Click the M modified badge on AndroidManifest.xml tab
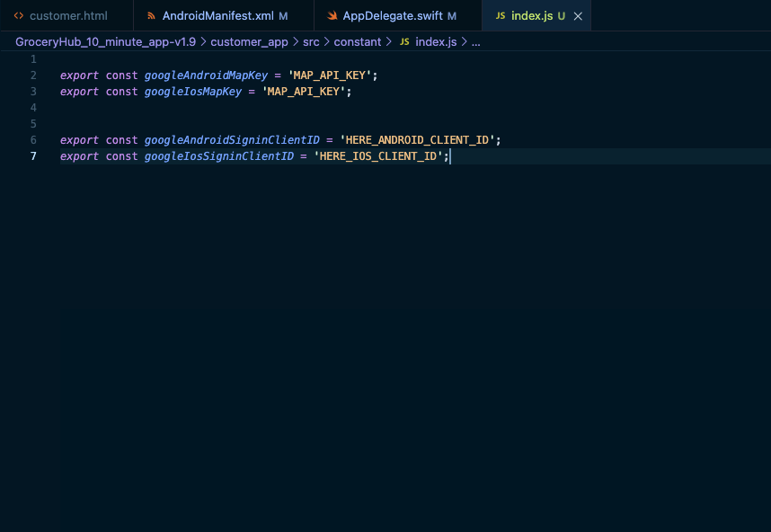Image resolution: width=771 pixels, height=532 pixels. pyautogui.click(x=283, y=16)
